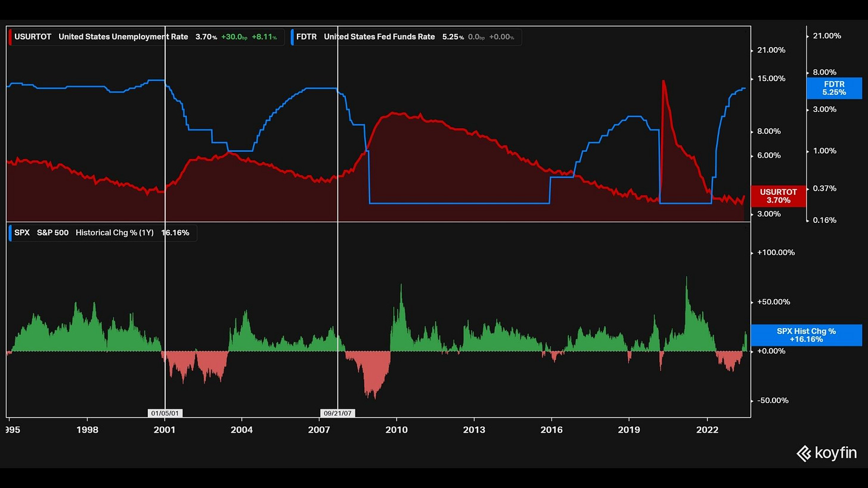Click the 01/05/01 date marker label
The height and width of the screenshot is (488, 868).
pyautogui.click(x=165, y=413)
